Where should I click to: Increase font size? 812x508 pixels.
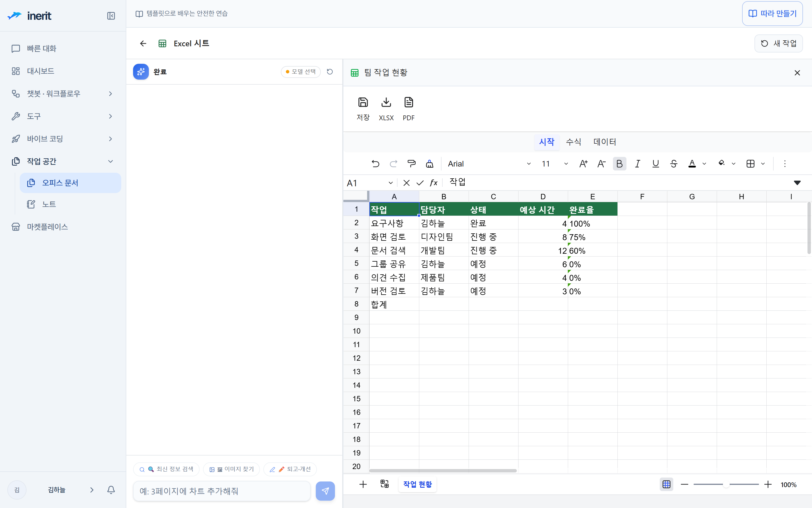click(584, 164)
